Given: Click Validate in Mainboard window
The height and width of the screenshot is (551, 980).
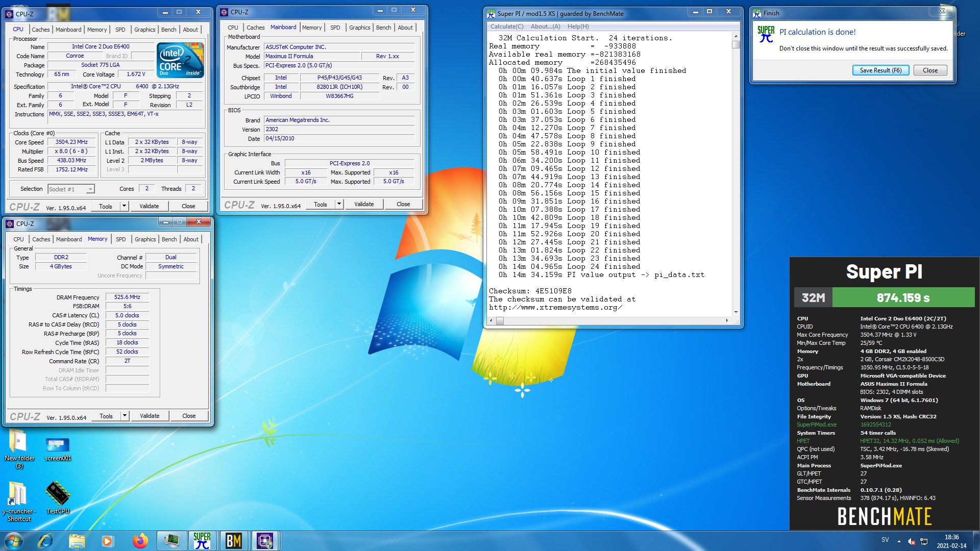Looking at the screenshot, I should click(x=364, y=204).
